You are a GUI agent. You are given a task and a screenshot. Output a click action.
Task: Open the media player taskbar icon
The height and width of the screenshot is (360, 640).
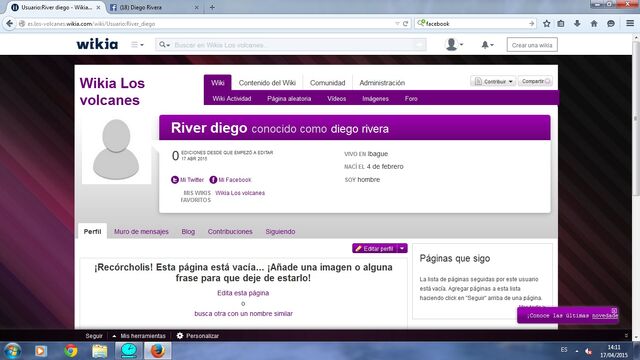40,351
